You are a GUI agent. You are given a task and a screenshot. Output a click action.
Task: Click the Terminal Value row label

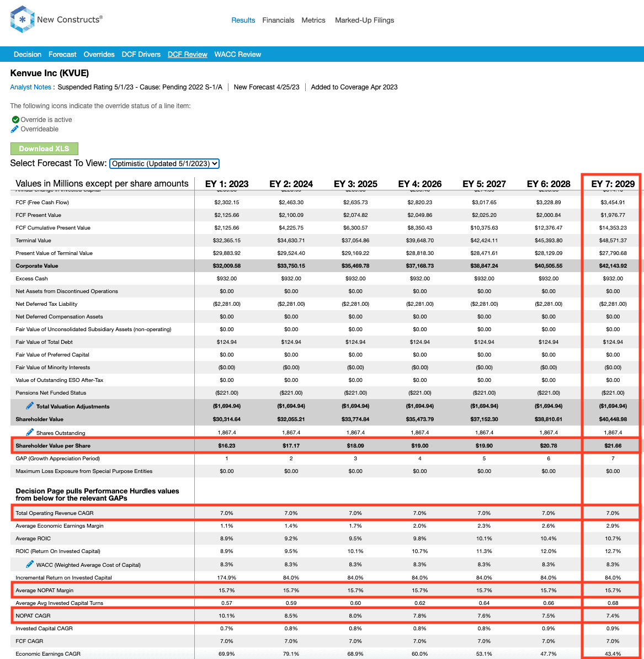pyautogui.click(x=33, y=241)
